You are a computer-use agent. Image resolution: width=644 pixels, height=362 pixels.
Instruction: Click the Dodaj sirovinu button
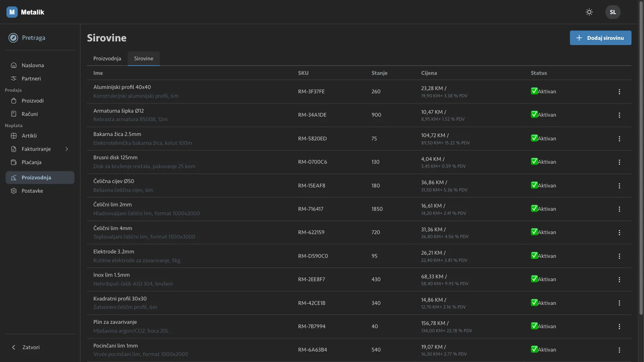click(x=601, y=38)
